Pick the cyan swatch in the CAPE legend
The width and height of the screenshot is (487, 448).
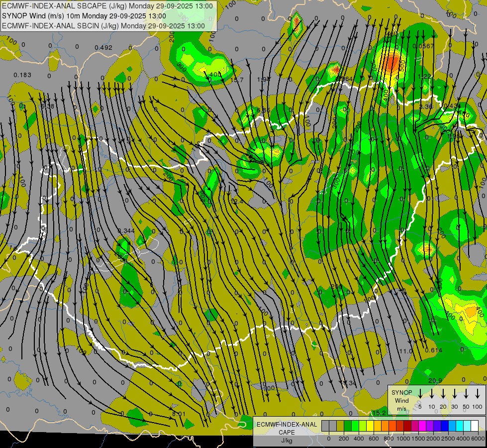(x=460, y=426)
